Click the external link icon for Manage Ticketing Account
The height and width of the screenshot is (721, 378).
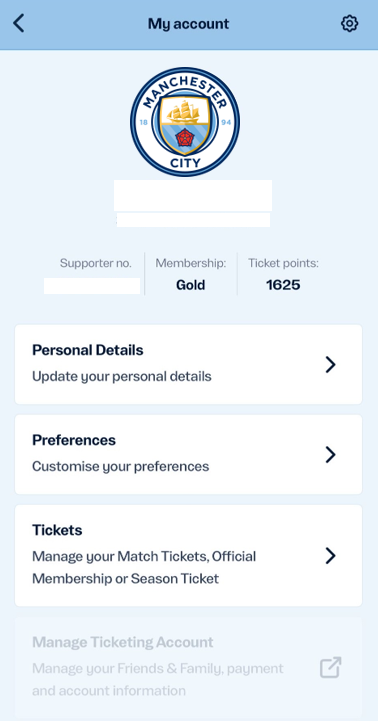tap(331, 667)
